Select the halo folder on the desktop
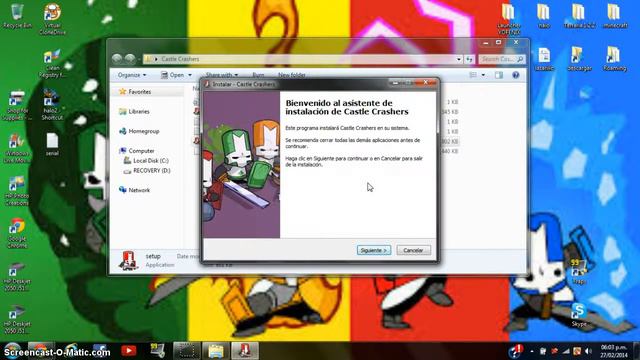The image size is (640, 360). pyautogui.click(x=543, y=16)
